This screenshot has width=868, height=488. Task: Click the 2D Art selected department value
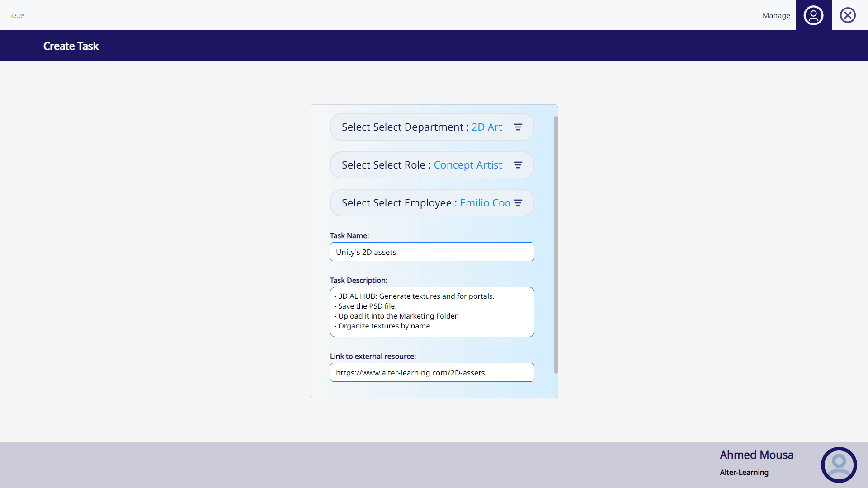(486, 127)
